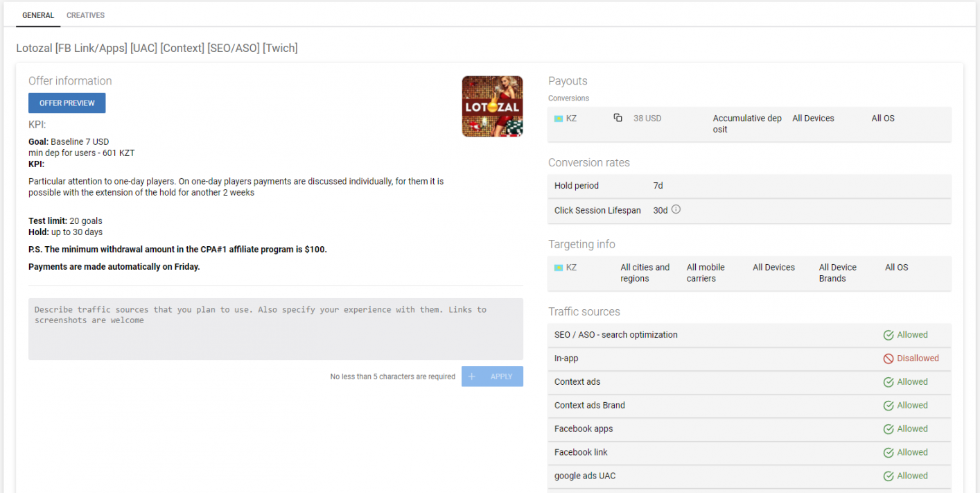980x493 pixels.
Task: Click the Offer information heading
Action: (70, 81)
